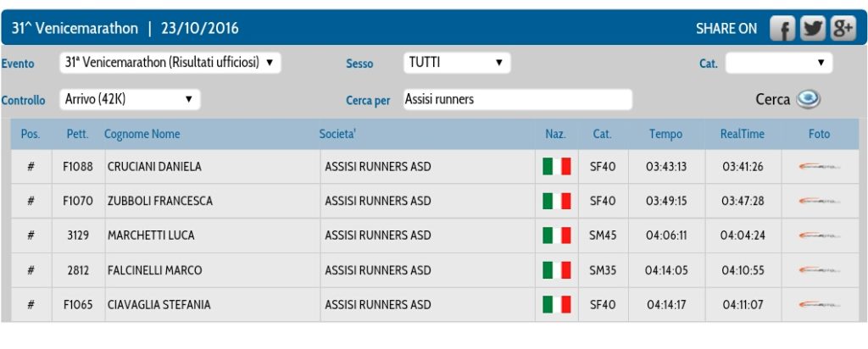868x349 pixels.
Task: Share results on Facebook
Action: 782,28
